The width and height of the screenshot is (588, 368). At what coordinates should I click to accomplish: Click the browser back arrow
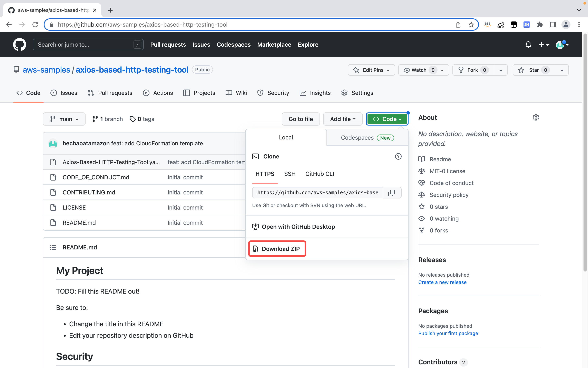pos(9,25)
